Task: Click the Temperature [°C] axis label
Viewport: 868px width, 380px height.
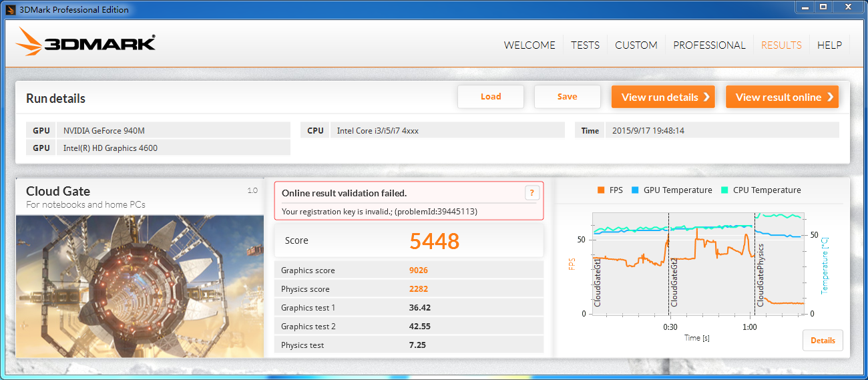Action: pos(825,265)
